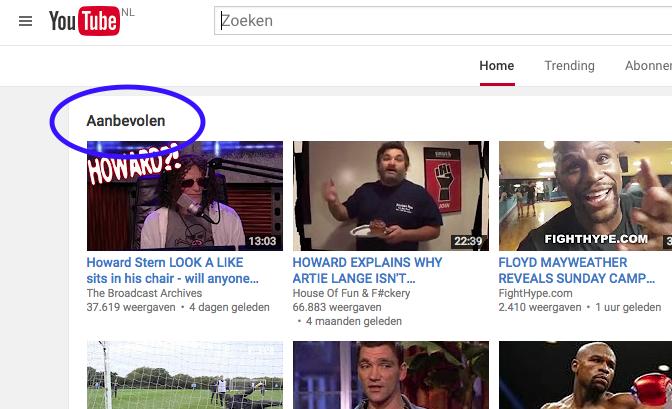The image size is (672, 409).
Task: Click '2.410 weergaven' view count text
Action: tap(540, 307)
